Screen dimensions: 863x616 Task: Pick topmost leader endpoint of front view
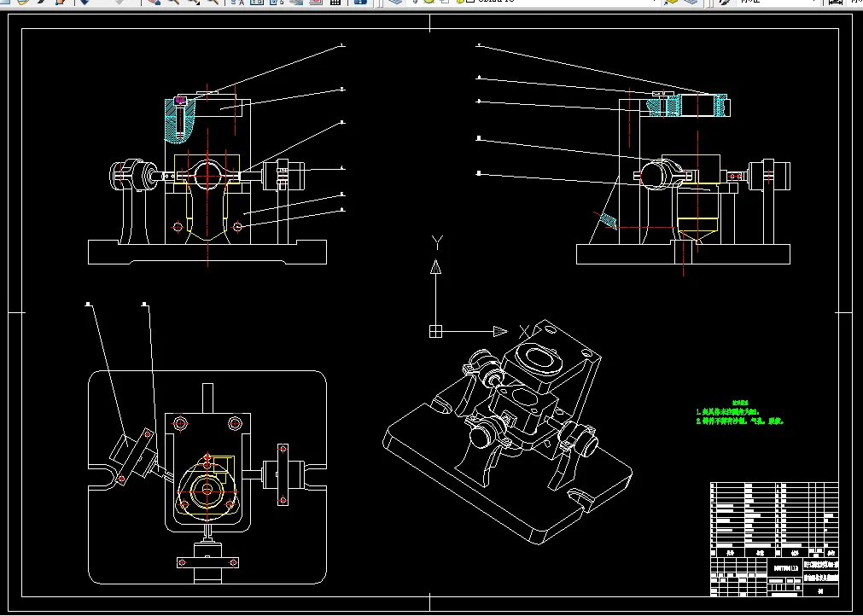(343, 46)
